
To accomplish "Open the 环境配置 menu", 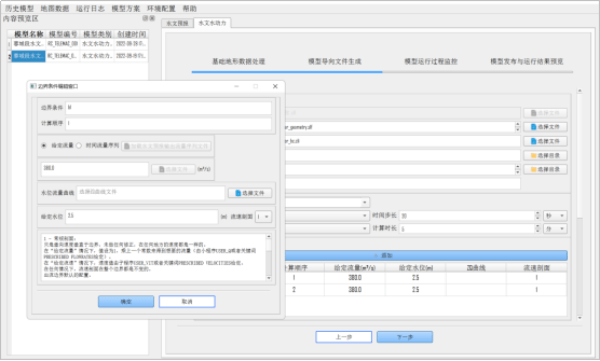I will (x=161, y=8).
